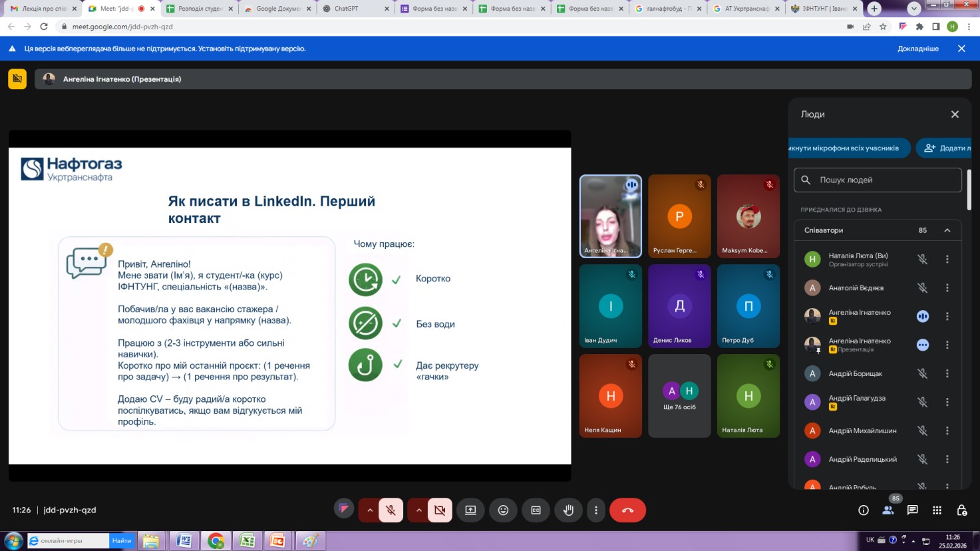Screen dimensions: 980x551
Task: Open the emoji reactions button
Action: [503, 510]
